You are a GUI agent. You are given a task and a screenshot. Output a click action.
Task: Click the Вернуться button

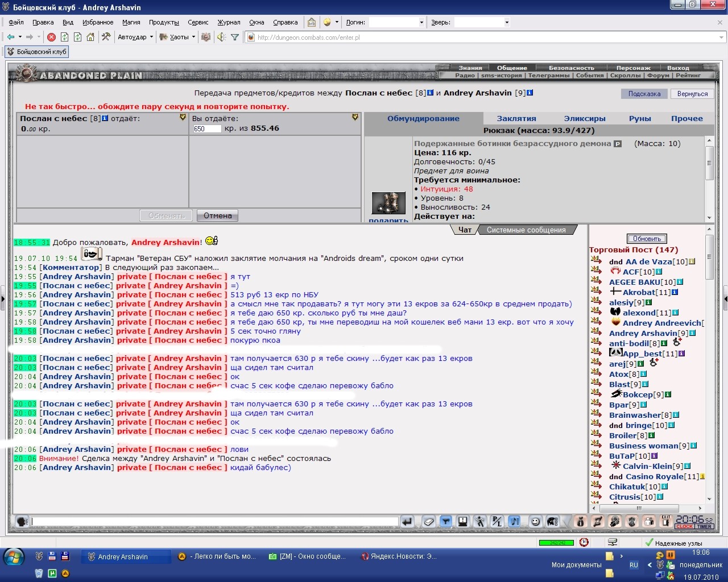click(x=692, y=94)
